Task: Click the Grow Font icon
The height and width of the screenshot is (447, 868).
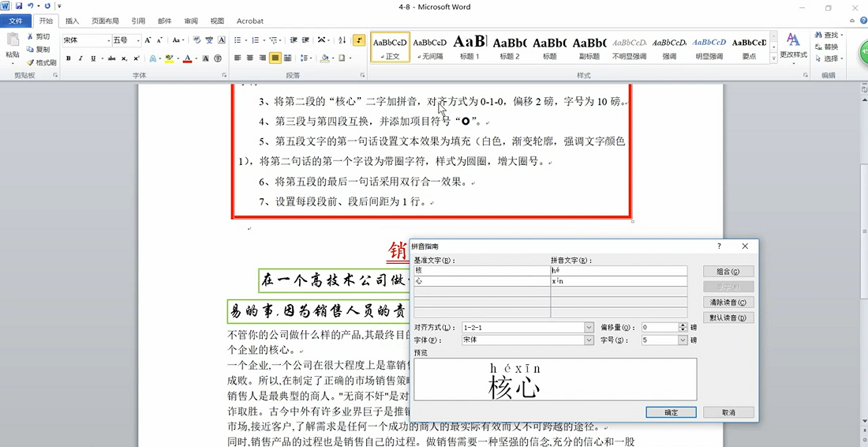Action: tap(148, 40)
